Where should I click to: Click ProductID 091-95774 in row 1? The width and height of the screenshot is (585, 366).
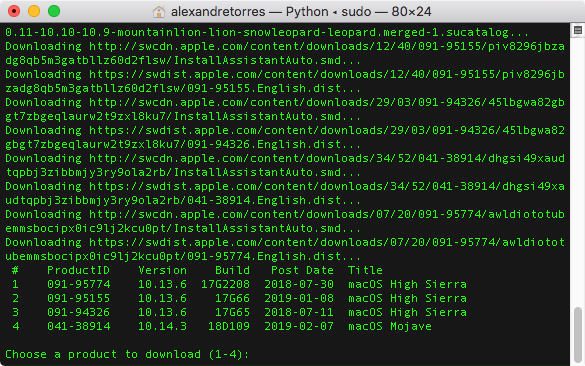pos(79,284)
